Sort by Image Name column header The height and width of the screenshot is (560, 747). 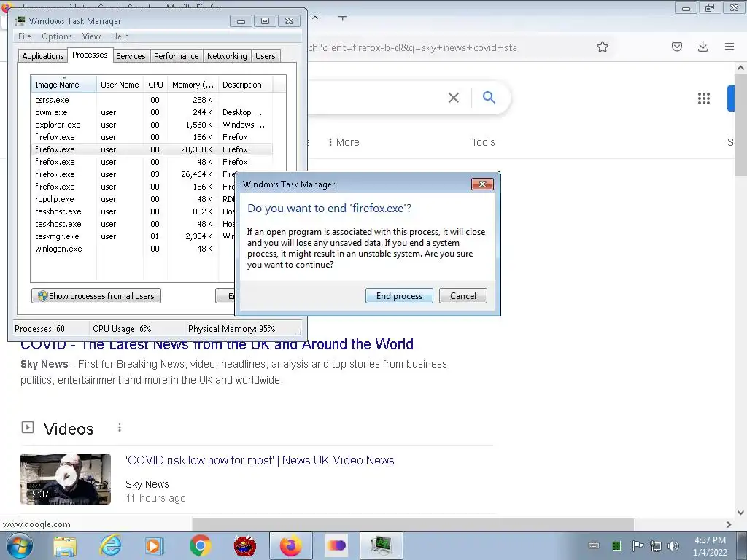pyautogui.click(x=64, y=85)
